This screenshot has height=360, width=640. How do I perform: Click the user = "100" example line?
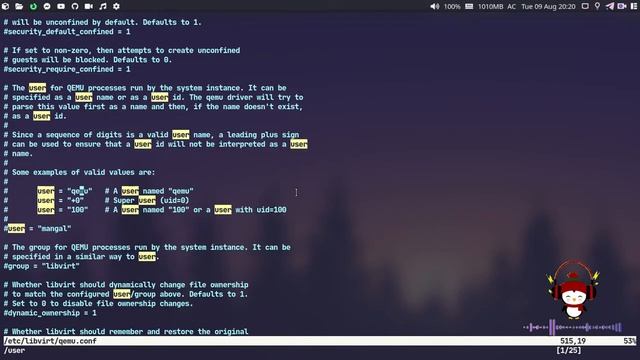pos(62,210)
